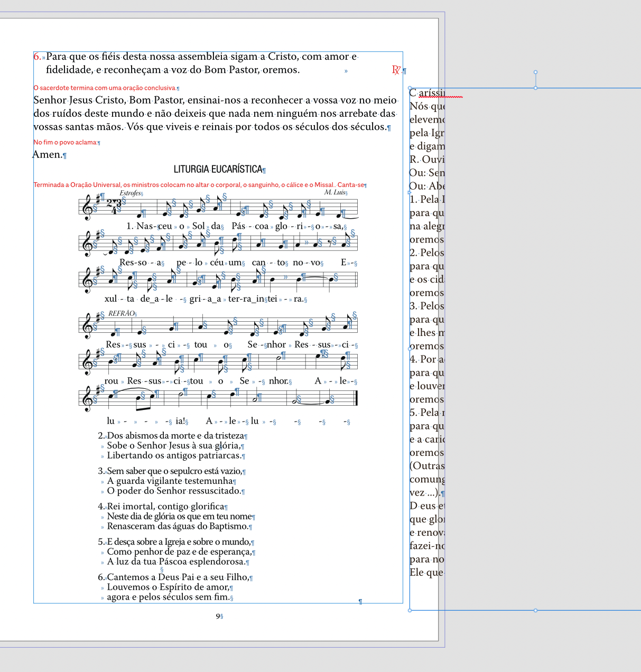
Task: Click the bottom-left corner handle of the right text frame
Action: (x=410, y=610)
